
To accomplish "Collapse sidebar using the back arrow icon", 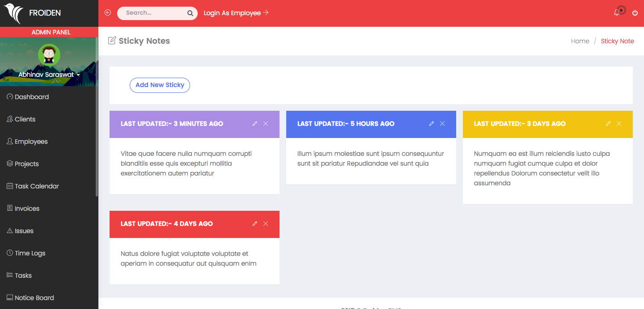I will click(108, 13).
